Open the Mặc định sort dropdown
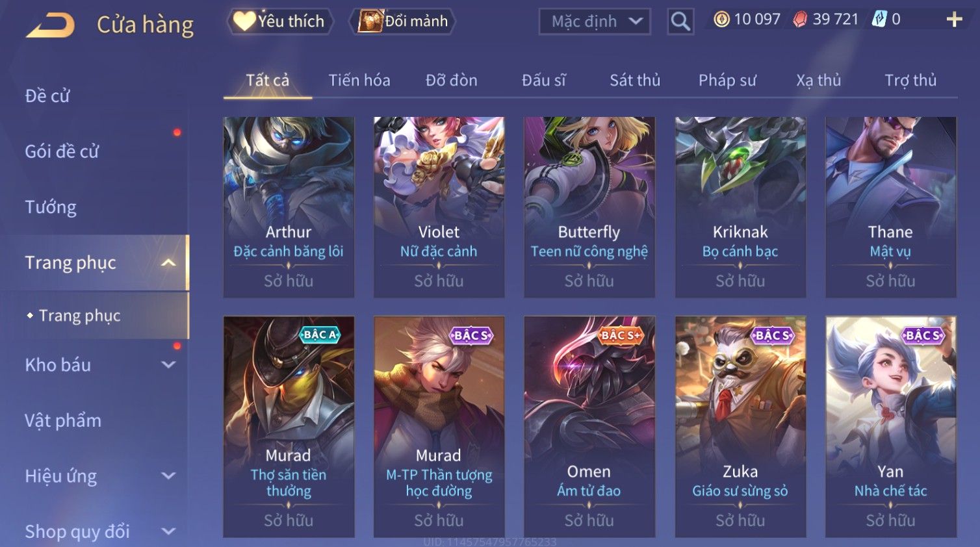This screenshot has width=980, height=547. [x=595, y=21]
